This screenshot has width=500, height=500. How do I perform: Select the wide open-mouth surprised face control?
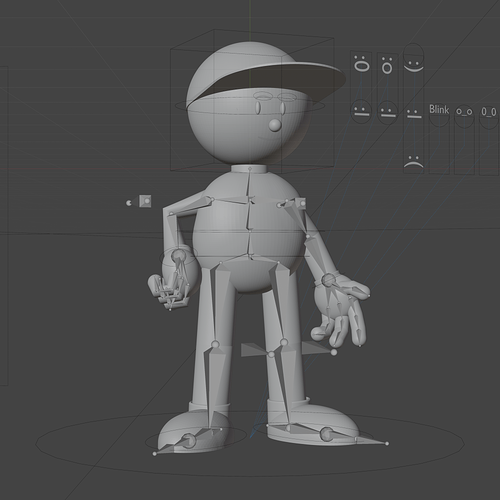[361, 64]
